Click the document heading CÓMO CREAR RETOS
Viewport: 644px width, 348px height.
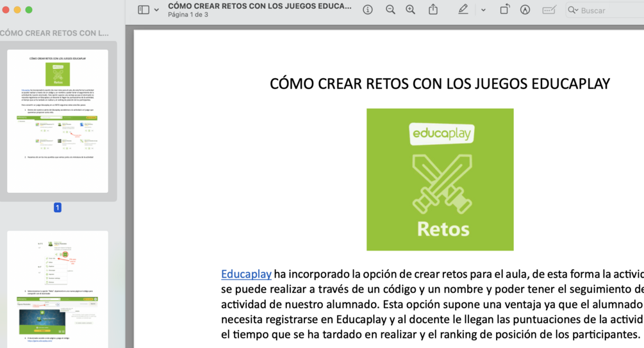[440, 84]
